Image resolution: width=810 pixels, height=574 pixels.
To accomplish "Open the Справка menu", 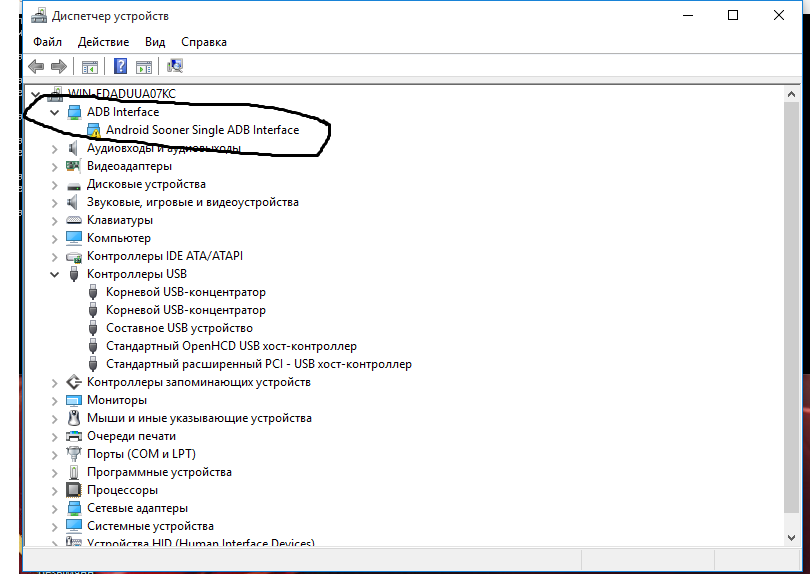I will (x=204, y=42).
